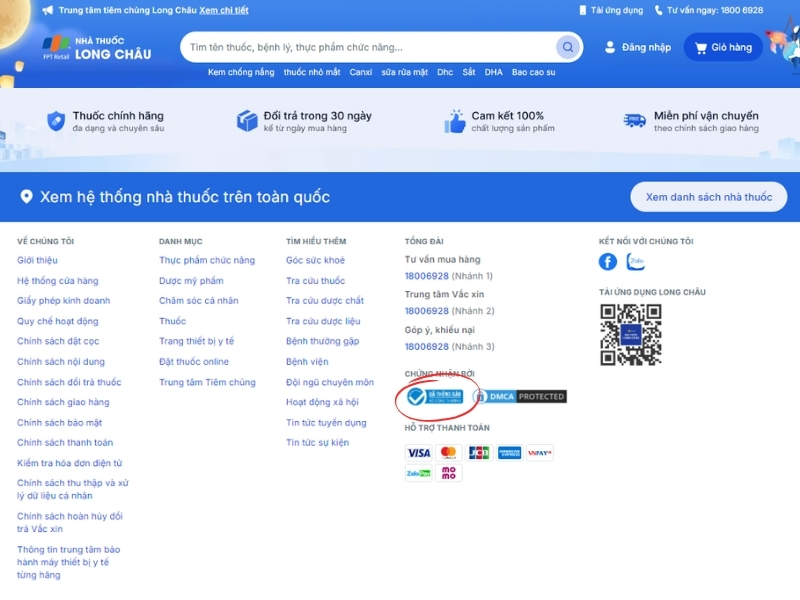Open Chính sách bảo mật link
This screenshot has height=600, width=800.
point(59,422)
